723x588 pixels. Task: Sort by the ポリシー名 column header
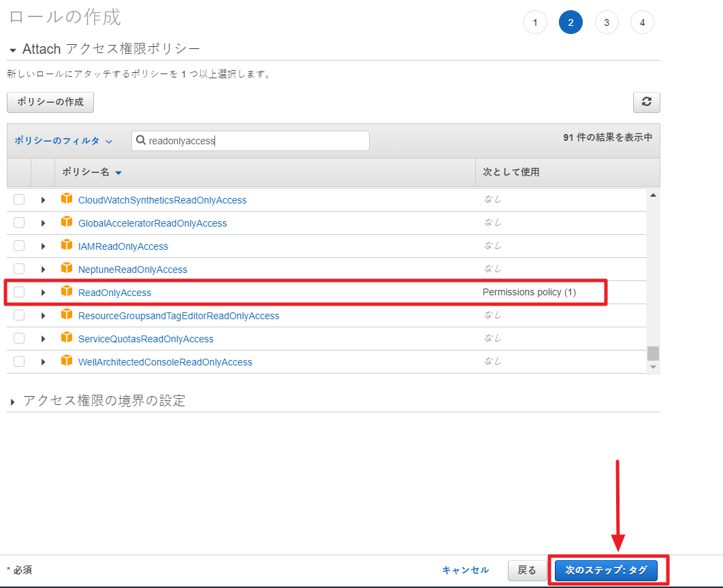(x=92, y=172)
